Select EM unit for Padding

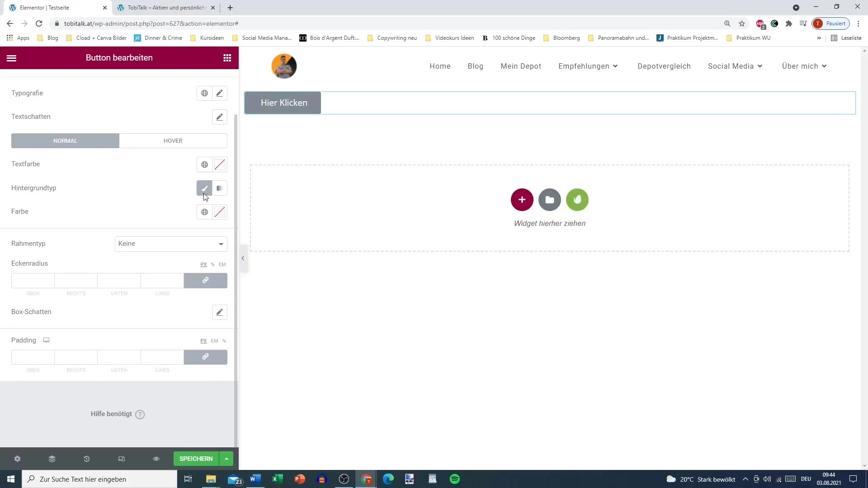click(x=214, y=341)
